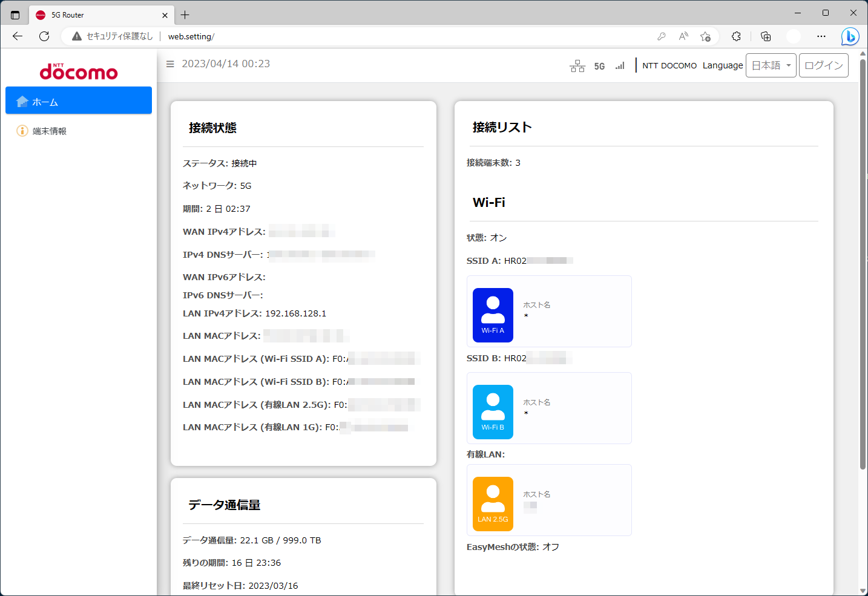
Task: Go back with the browser back arrow
Action: click(x=18, y=36)
